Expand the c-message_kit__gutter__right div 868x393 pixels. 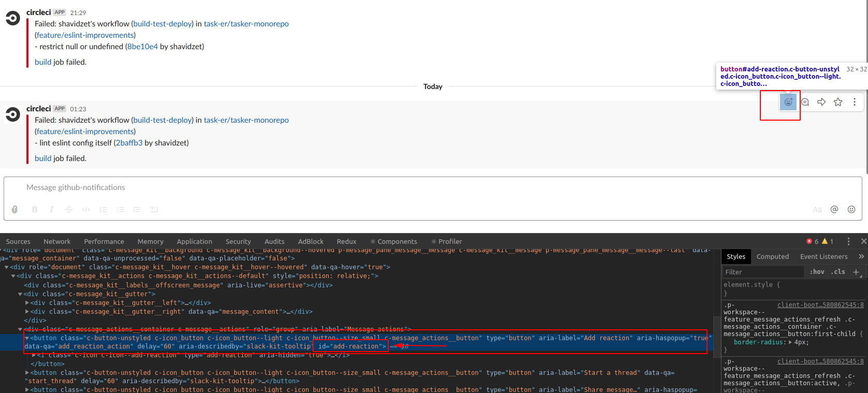pos(27,312)
